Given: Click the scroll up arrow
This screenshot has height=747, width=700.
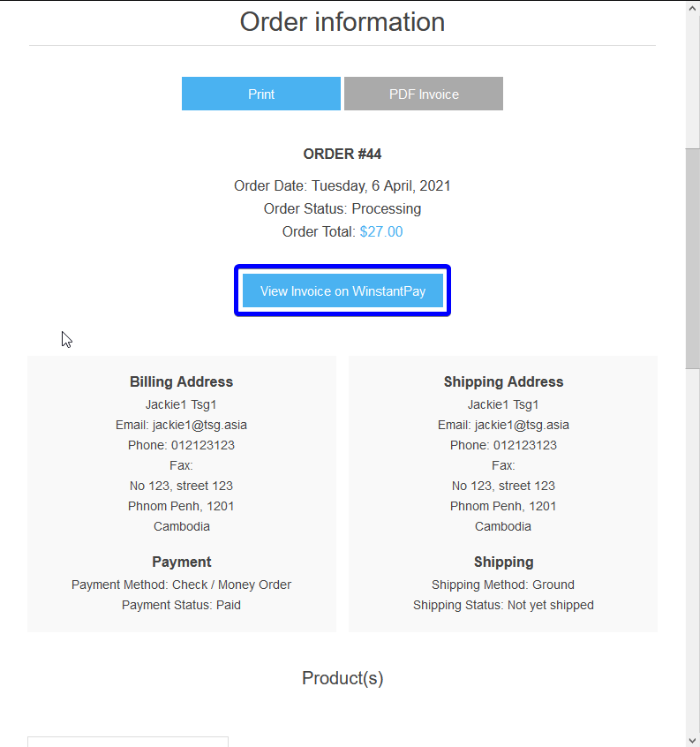Looking at the screenshot, I should tap(692, 9).
